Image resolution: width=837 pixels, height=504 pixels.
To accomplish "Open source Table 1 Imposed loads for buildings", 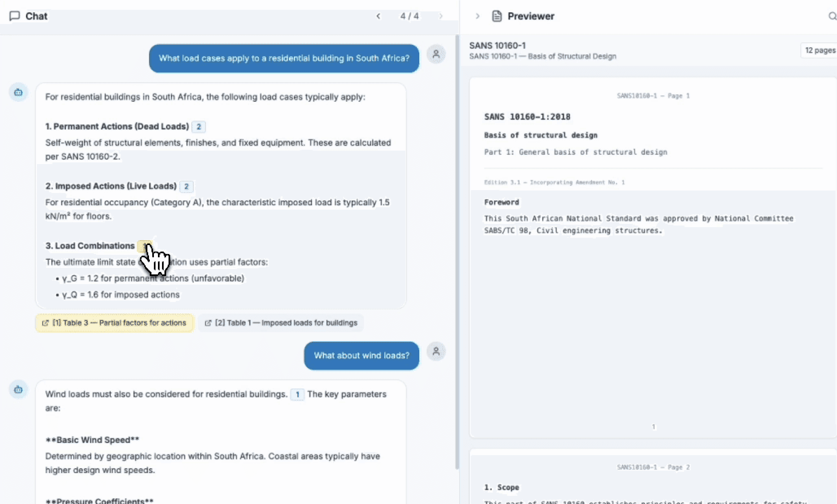I will tap(281, 323).
